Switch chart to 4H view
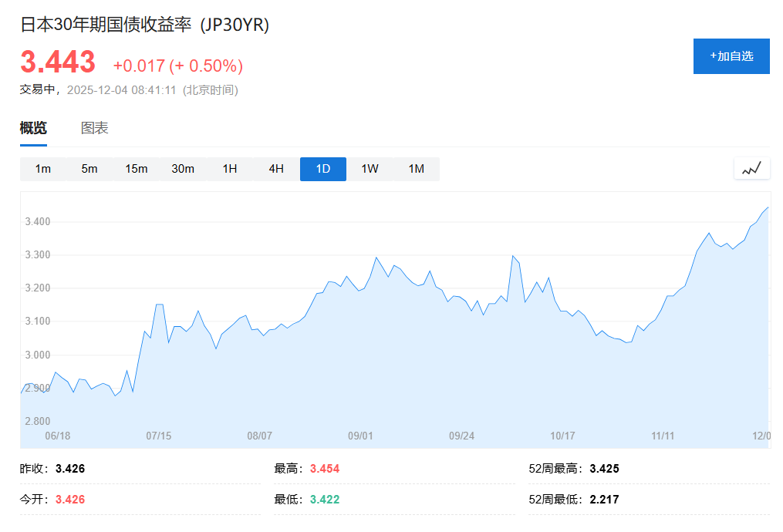 275,168
